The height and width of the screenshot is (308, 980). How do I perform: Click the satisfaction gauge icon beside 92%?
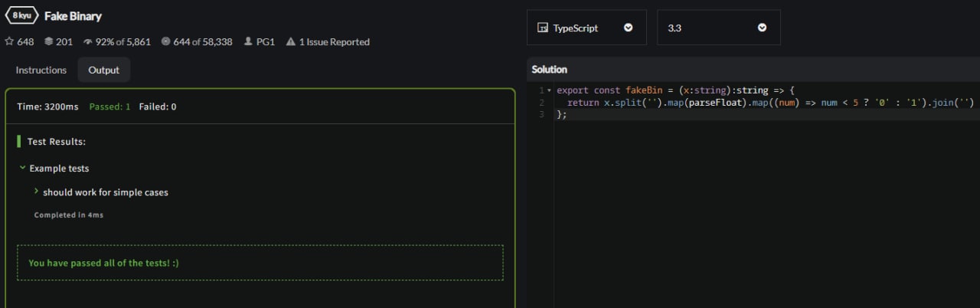click(88, 42)
